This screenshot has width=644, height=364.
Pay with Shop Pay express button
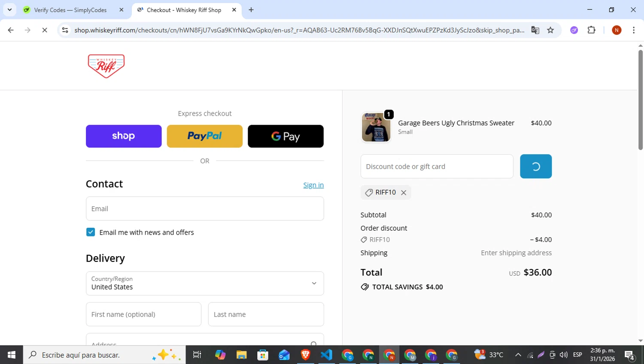[124, 136]
